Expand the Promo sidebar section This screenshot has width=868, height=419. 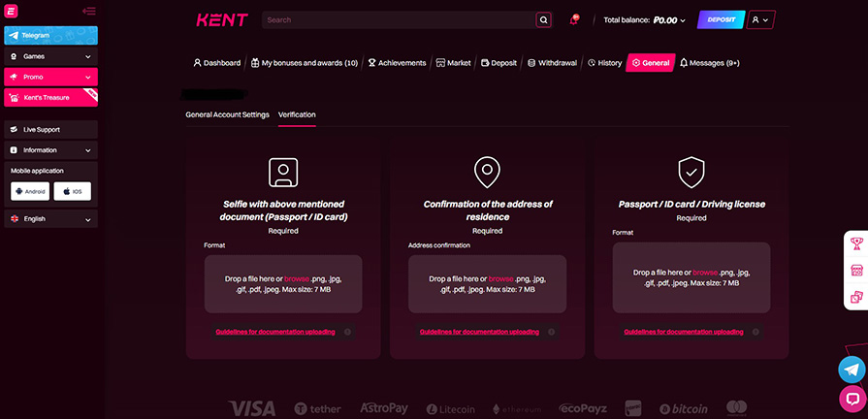[50, 77]
